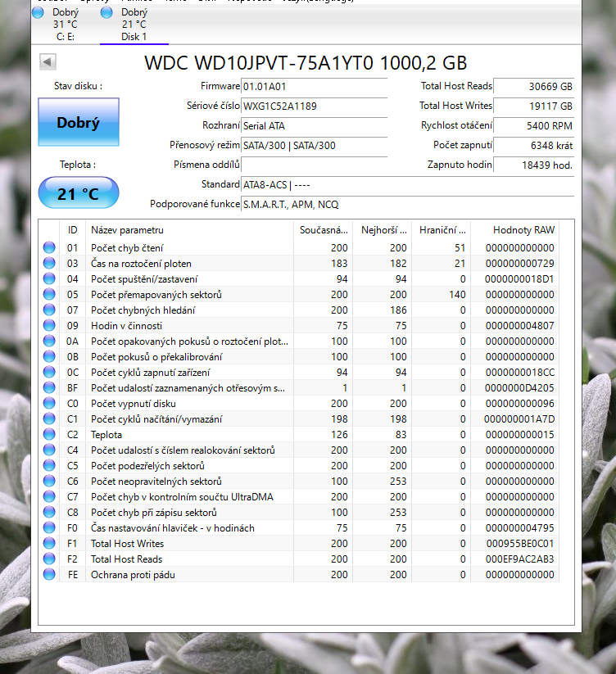The image size is (616, 674).
Task: Select 'Počet podezřelých sektorů' parameter name
Action: 147,466
